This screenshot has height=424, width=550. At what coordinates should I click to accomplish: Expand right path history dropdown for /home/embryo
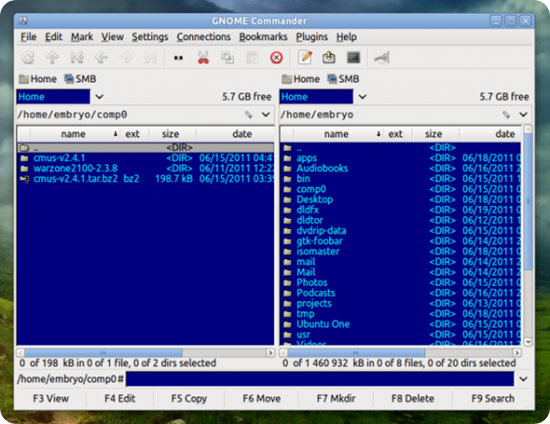pos(523,114)
